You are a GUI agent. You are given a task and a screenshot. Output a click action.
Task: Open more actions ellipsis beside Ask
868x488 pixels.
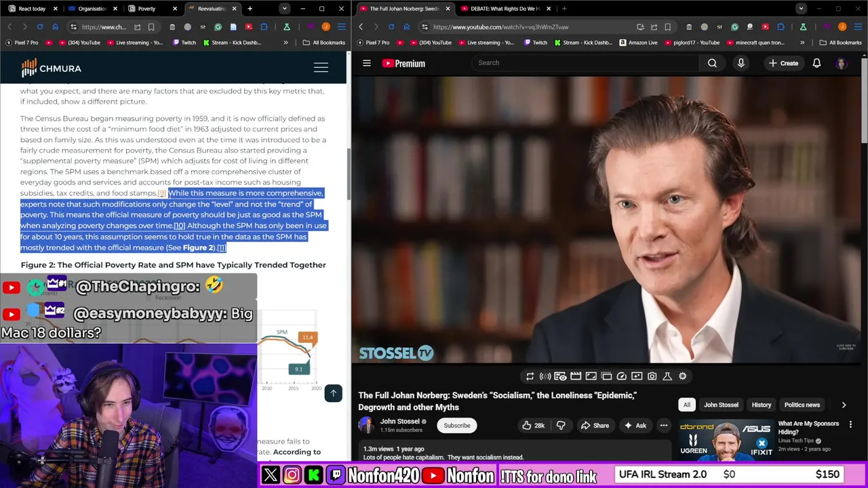(664, 426)
